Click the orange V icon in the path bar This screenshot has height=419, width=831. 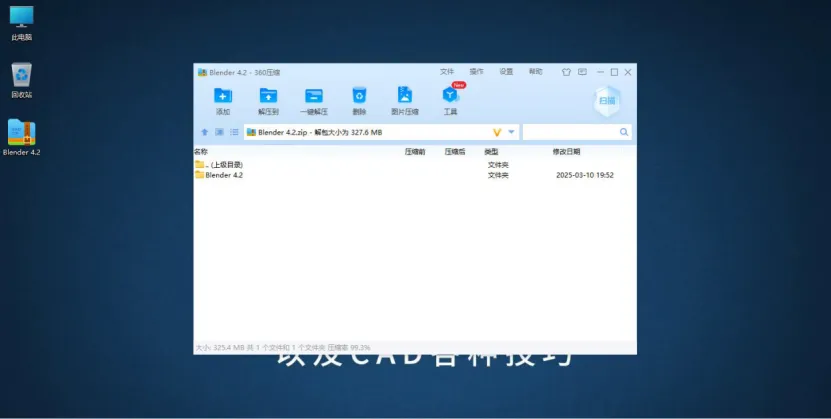(497, 132)
